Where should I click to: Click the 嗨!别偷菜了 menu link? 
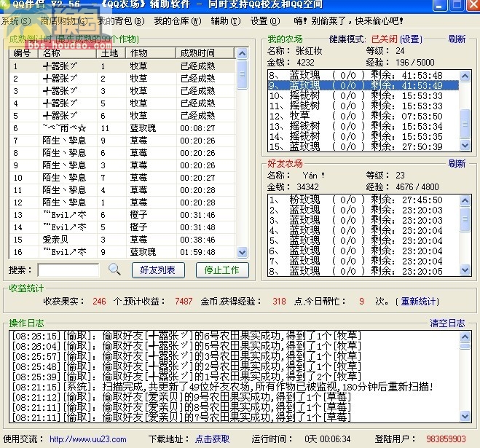pos(348,21)
